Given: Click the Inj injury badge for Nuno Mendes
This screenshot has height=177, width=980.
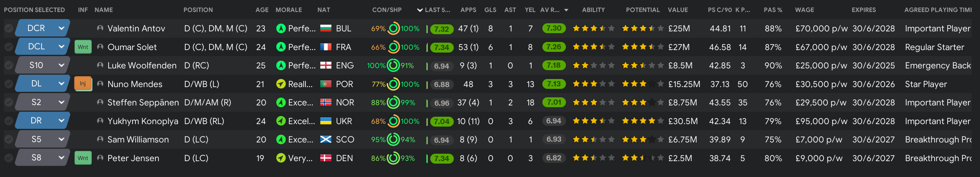Looking at the screenshot, I should click(83, 84).
